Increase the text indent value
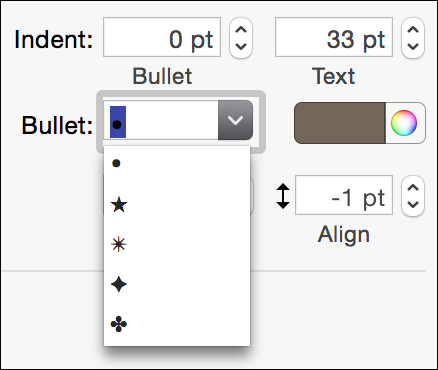 (x=413, y=30)
